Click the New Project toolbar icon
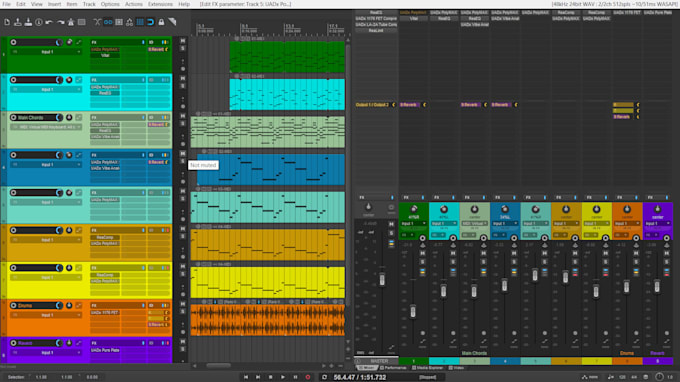Viewport: 680px width, 382px height. [x=7, y=22]
